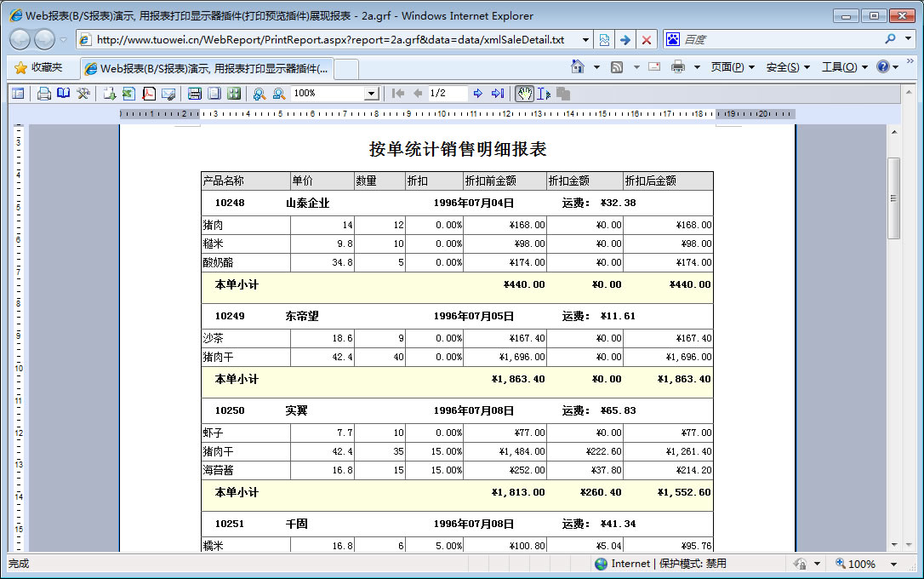The width and height of the screenshot is (924, 579).
Task: Expand the 100% zoom combo box
Action: click(x=371, y=94)
